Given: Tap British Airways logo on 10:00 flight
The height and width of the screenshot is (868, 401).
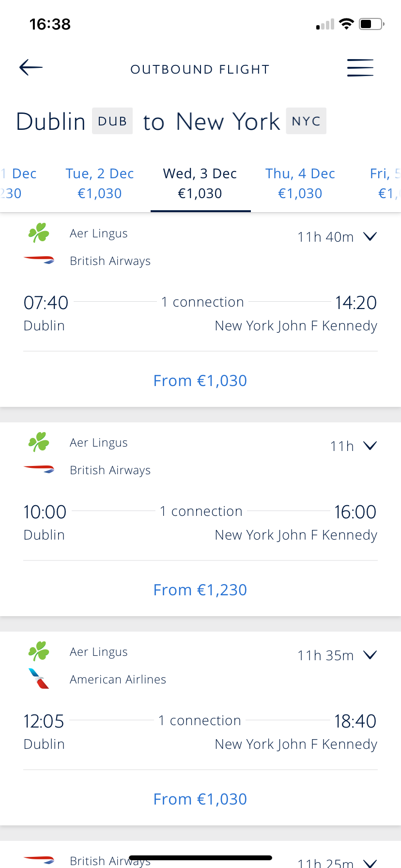Looking at the screenshot, I should point(39,469).
